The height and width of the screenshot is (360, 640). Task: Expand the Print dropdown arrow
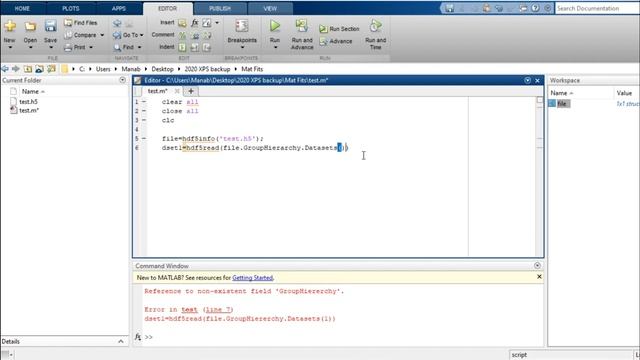pyautogui.click(x=91, y=47)
